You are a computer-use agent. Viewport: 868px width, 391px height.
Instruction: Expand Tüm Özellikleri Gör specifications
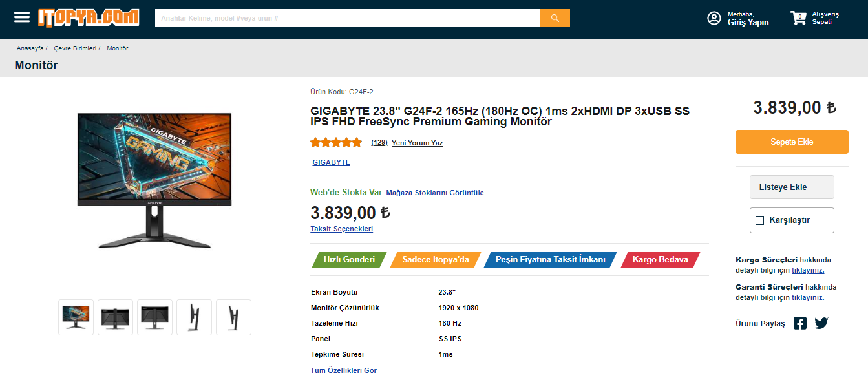click(x=343, y=370)
